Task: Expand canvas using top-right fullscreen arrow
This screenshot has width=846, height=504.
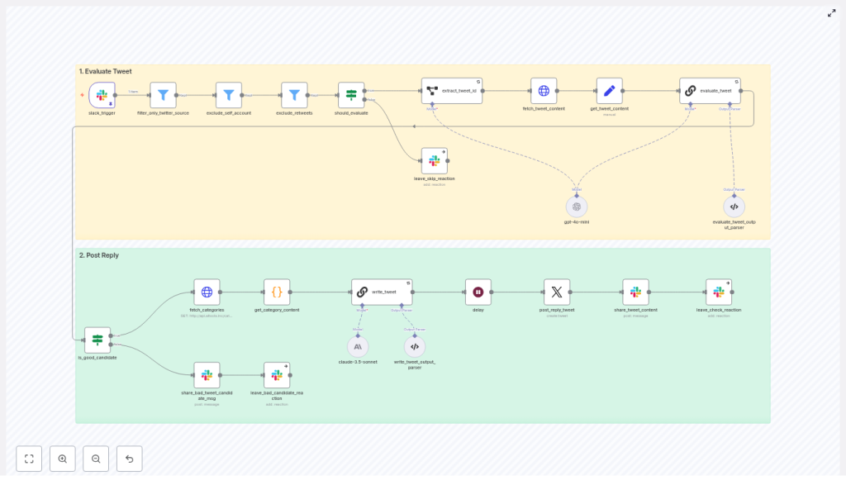Action: [x=831, y=13]
